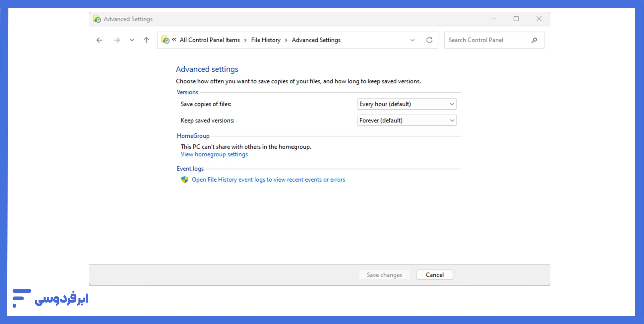
Task: Select the File History breadcrumb
Action: (x=266, y=40)
